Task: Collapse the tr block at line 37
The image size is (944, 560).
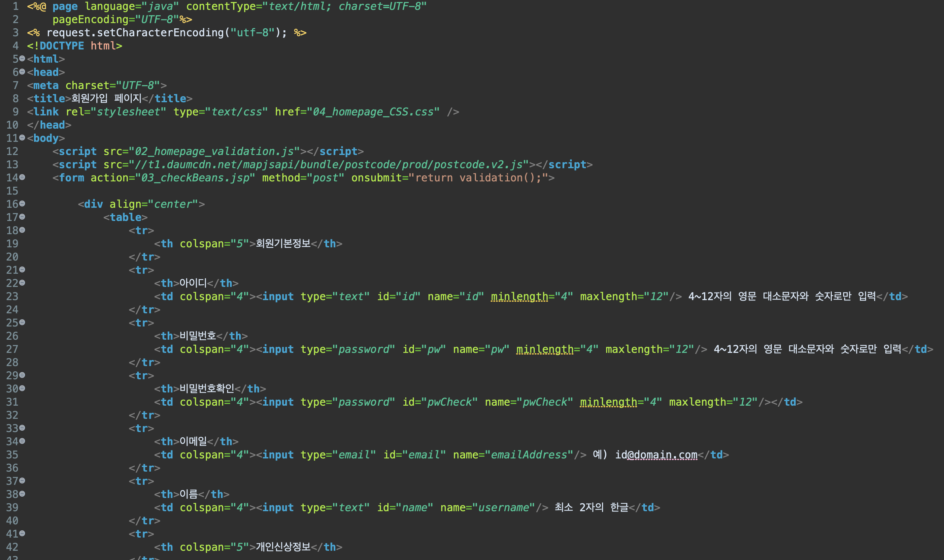Action: click(x=22, y=481)
